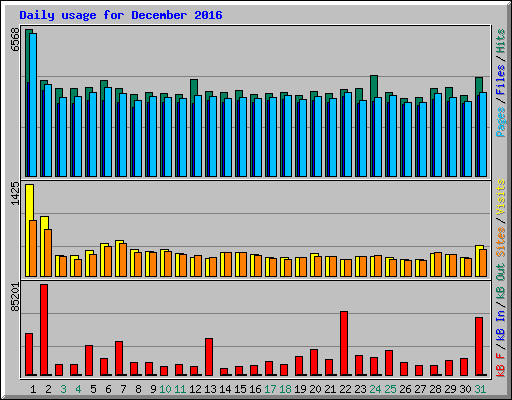
Task: Click the Pages / Files / Hits legend
Action: tap(500, 83)
